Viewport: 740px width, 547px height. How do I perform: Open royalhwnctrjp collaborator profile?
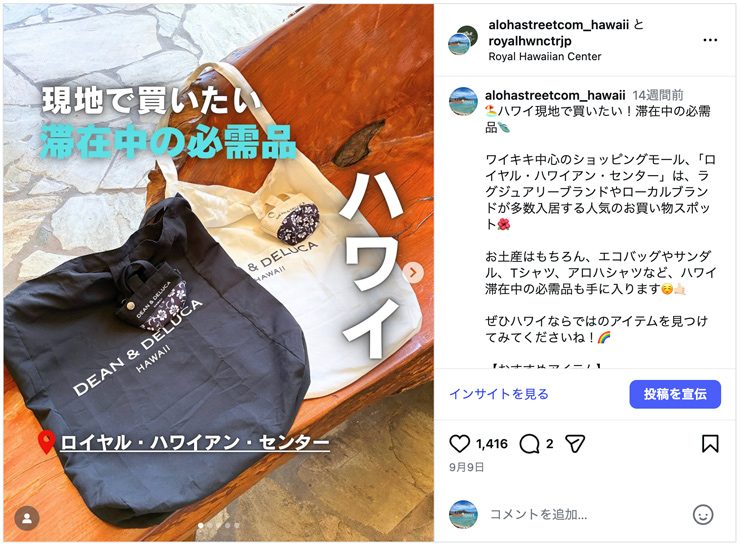530,41
